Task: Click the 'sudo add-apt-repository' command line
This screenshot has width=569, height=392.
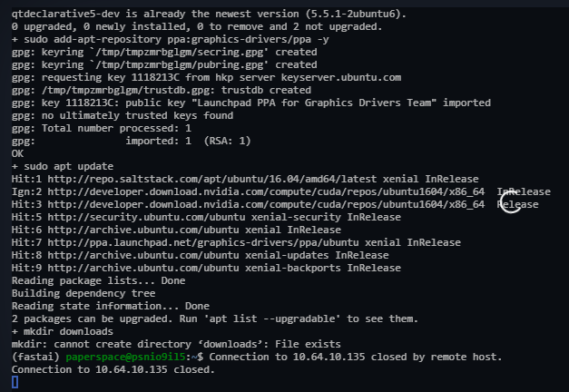Action: pos(171,39)
